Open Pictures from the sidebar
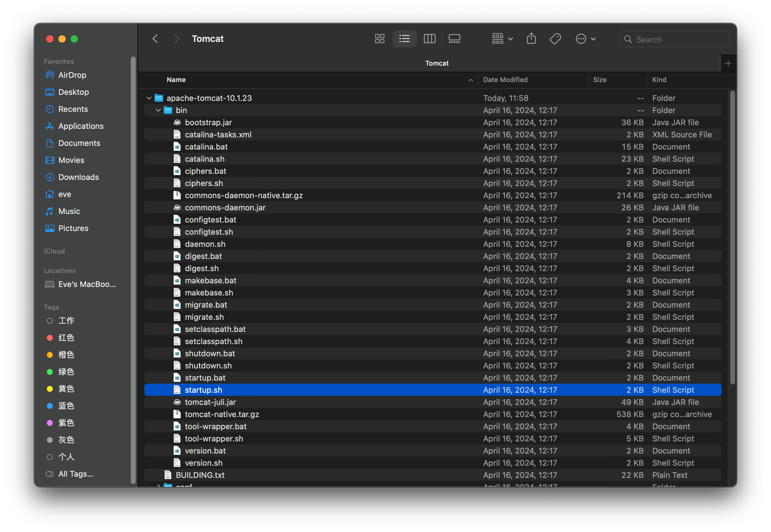The height and width of the screenshot is (532, 771). pyautogui.click(x=73, y=228)
